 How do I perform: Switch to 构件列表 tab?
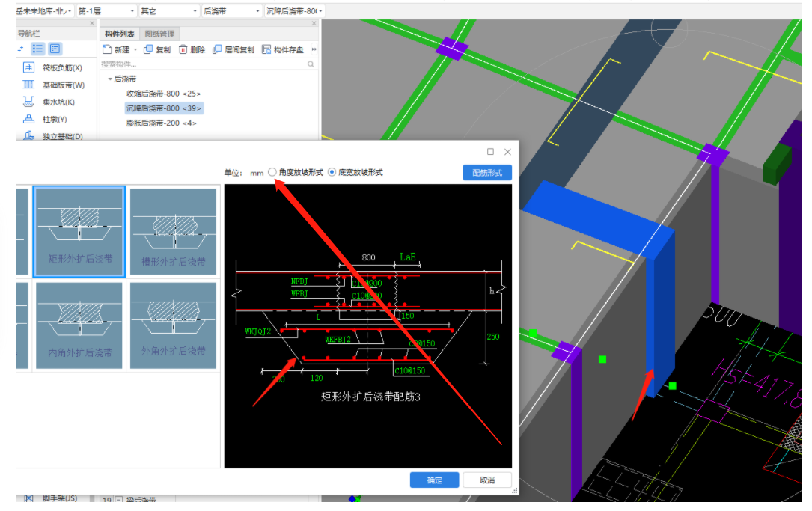pos(120,34)
